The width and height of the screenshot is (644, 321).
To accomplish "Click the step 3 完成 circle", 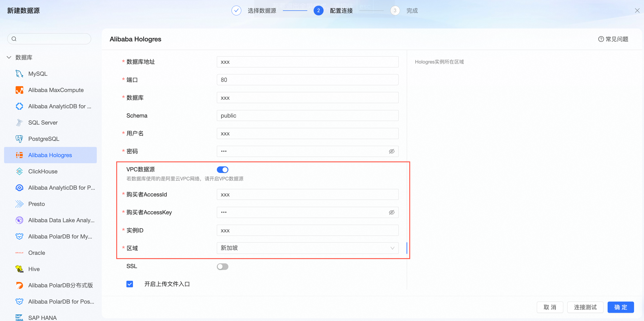I will pos(395,10).
